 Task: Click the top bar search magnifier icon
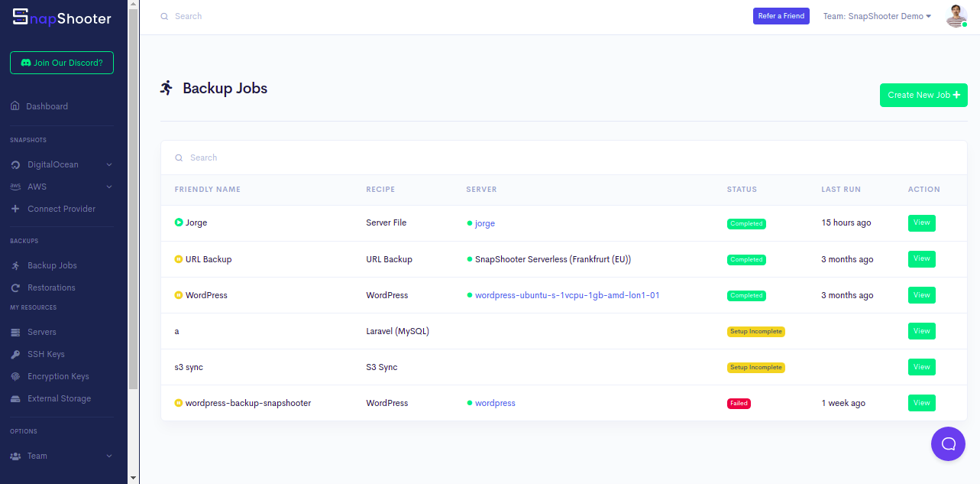coord(164,16)
